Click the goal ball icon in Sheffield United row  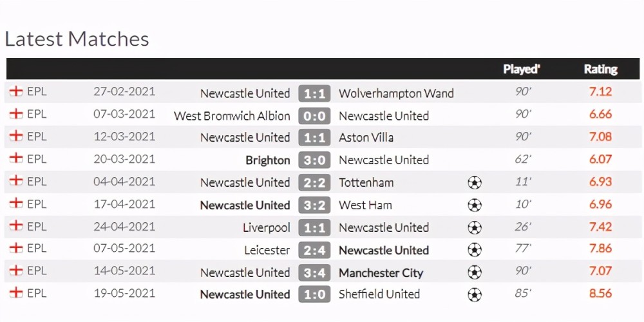[x=475, y=294]
